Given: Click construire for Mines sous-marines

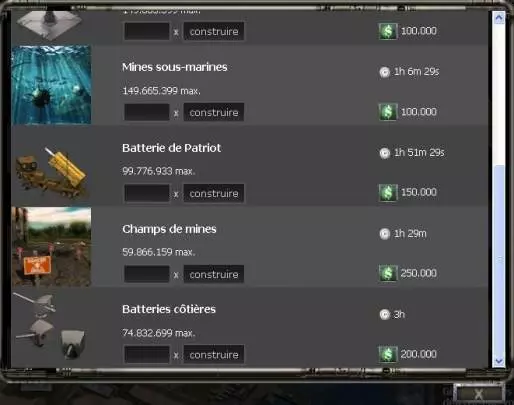Looking at the screenshot, I should 214,112.
